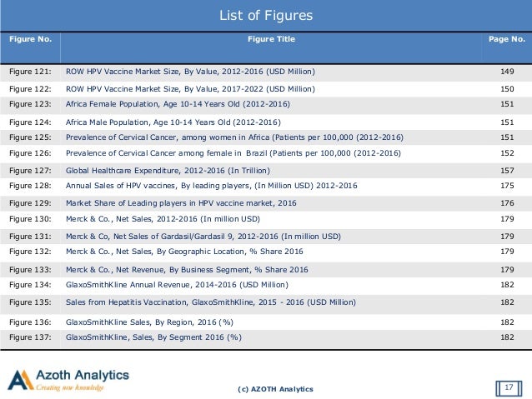532x399 pixels.
Task: Click page number 176 for Figure 129
Action: coord(507,203)
